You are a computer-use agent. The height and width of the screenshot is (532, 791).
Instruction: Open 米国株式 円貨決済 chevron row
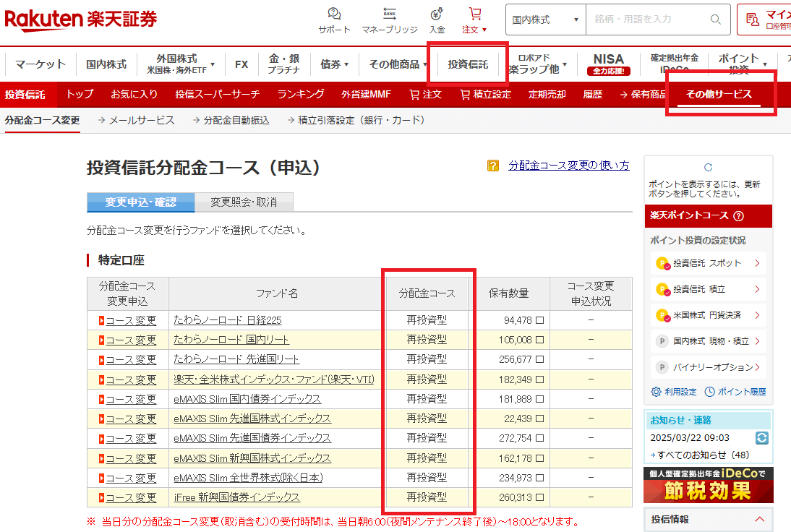(709, 316)
